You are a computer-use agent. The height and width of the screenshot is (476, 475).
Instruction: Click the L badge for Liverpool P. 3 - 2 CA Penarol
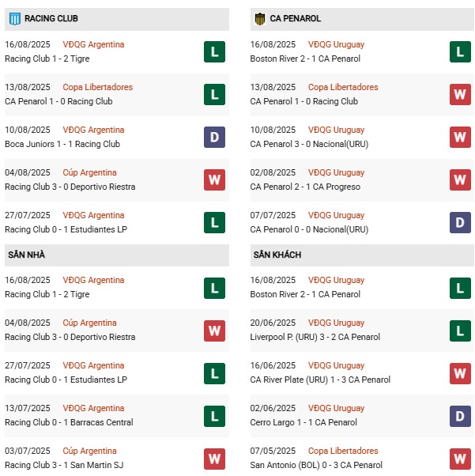point(460,331)
